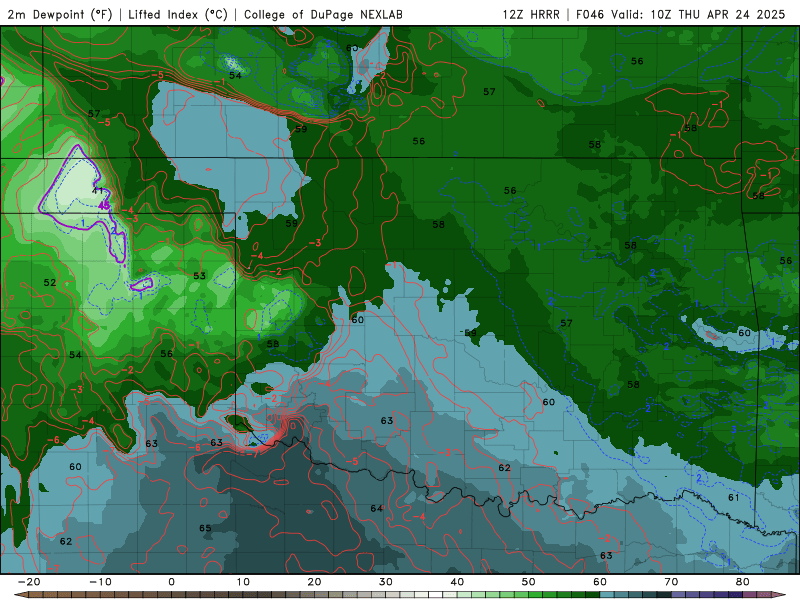800x600 pixels.
Task: Click the '12Z HRRR' model run label
Action: 531,14
